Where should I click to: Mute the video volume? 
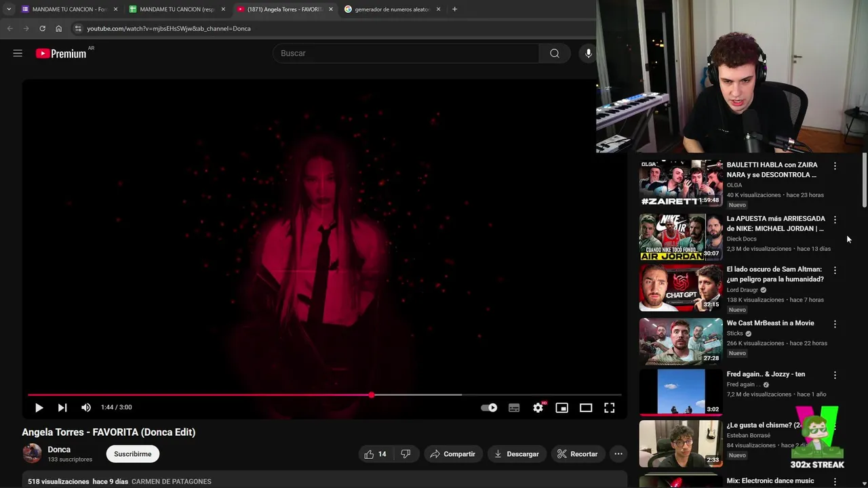(x=85, y=407)
